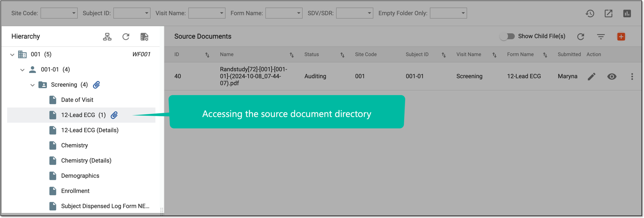
Task: Open the Visit Name filter dropdown
Action: coord(207,13)
